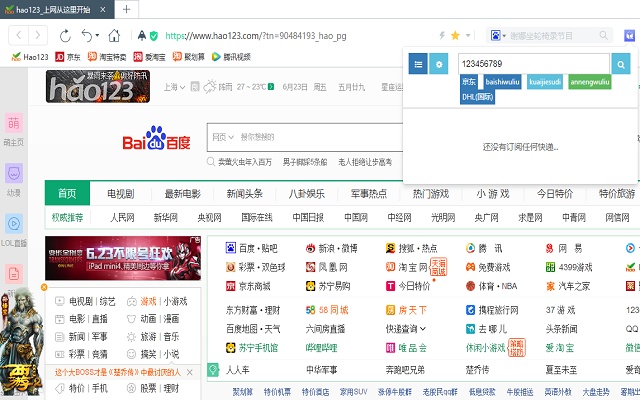Click the 体育·NBA link
Image resolution: width=640 pixels, height=400 pixels.
491,286
